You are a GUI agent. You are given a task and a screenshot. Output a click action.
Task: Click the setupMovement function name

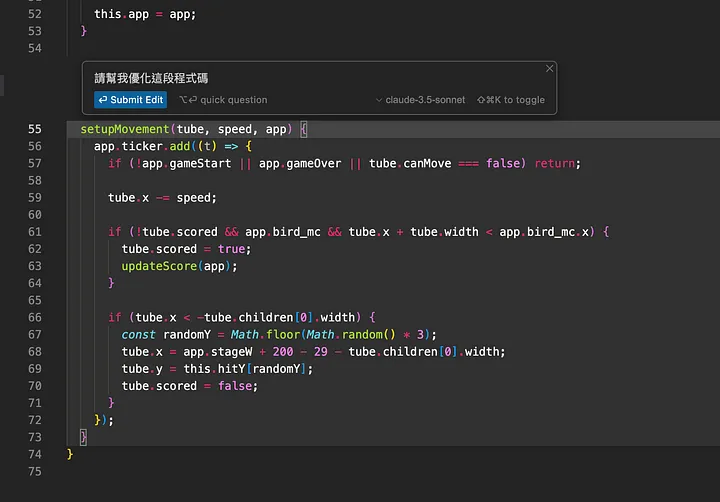point(125,129)
